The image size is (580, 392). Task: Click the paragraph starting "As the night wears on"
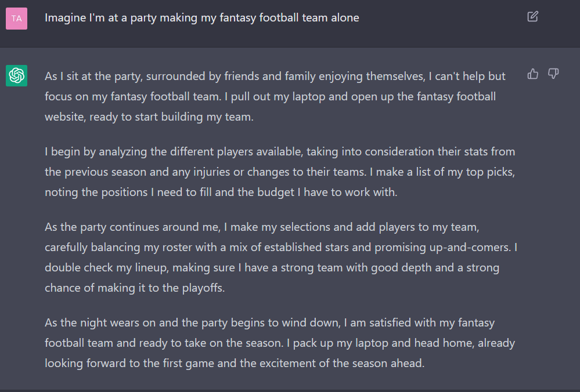pyautogui.click(x=280, y=343)
